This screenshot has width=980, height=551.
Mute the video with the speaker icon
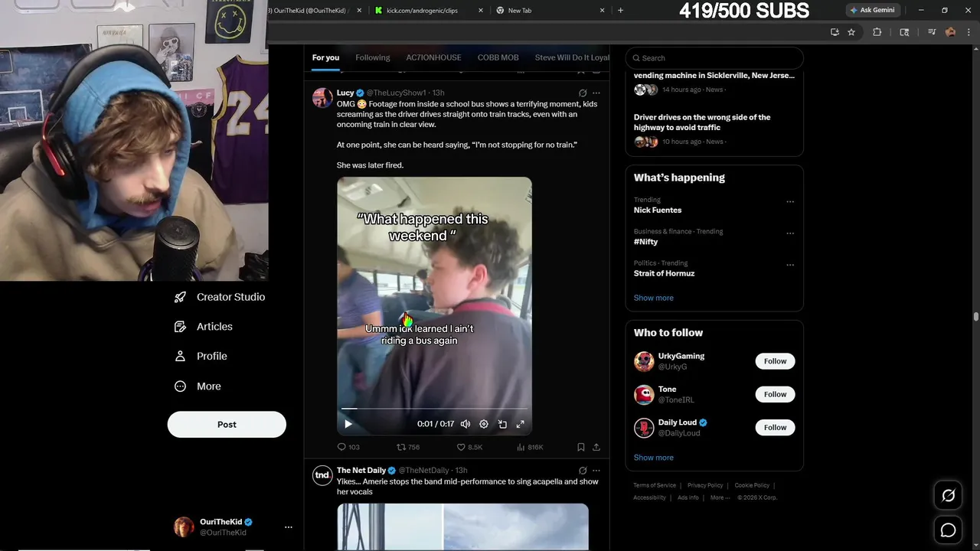[465, 424]
